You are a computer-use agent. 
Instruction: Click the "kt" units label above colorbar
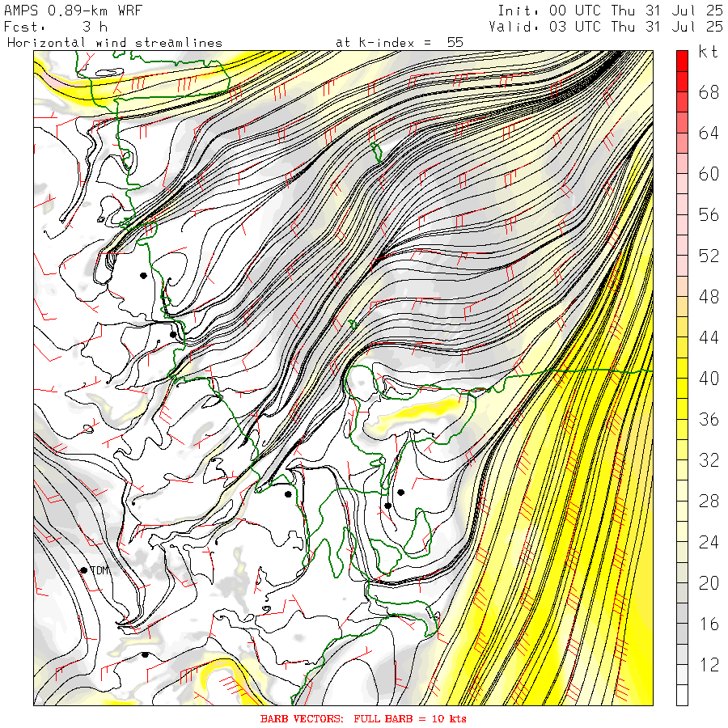coord(709,52)
